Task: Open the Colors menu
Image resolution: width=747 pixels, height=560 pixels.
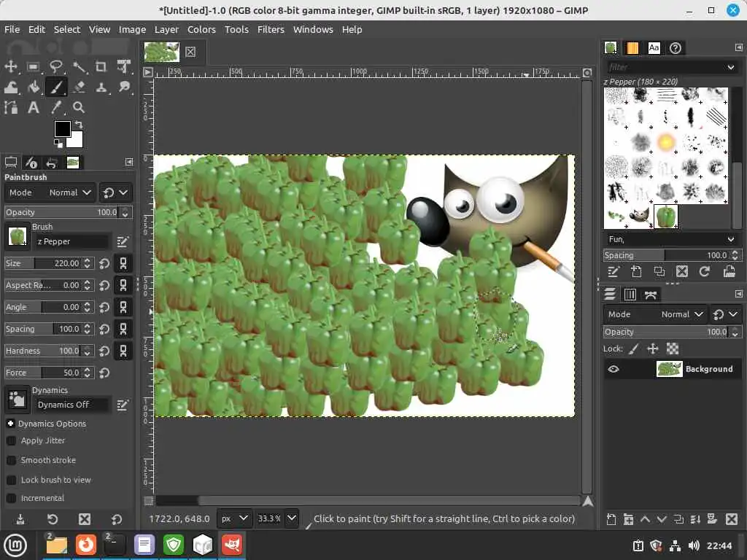Action: (201, 29)
